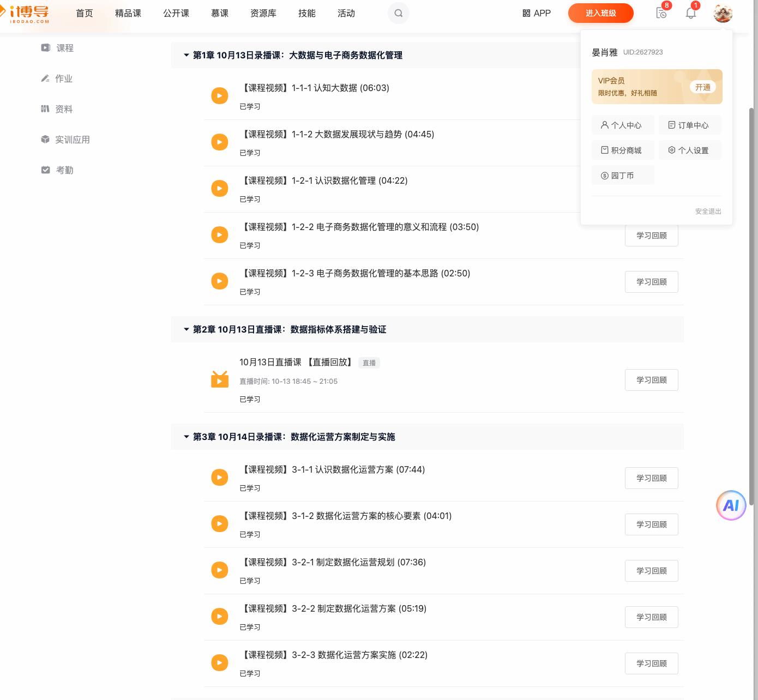Click 开通 on the VIP会员 banner
This screenshot has width=758, height=700.
pyautogui.click(x=702, y=87)
